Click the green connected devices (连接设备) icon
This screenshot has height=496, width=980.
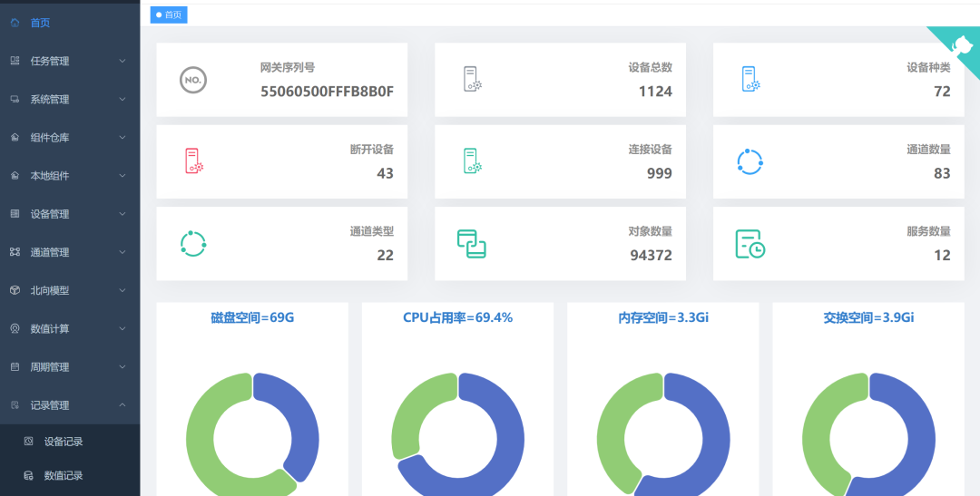coord(472,161)
